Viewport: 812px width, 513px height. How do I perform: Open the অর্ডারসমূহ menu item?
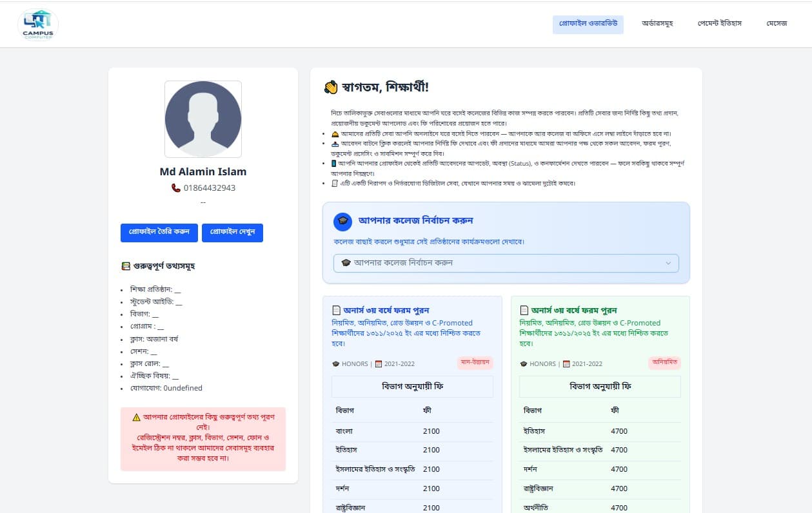(x=657, y=24)
